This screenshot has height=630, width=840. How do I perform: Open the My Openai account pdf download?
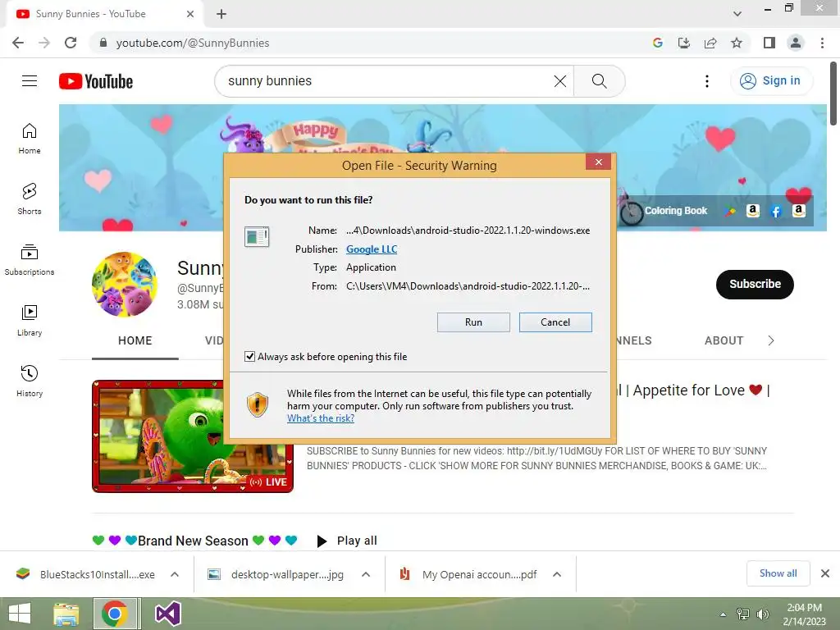(x=468, y=574)
